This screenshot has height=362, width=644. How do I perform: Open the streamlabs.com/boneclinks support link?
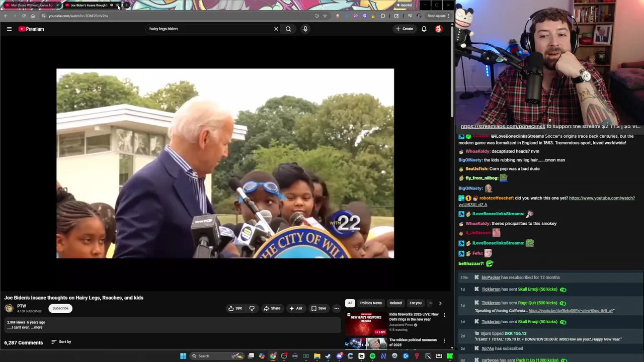point(503,127)
